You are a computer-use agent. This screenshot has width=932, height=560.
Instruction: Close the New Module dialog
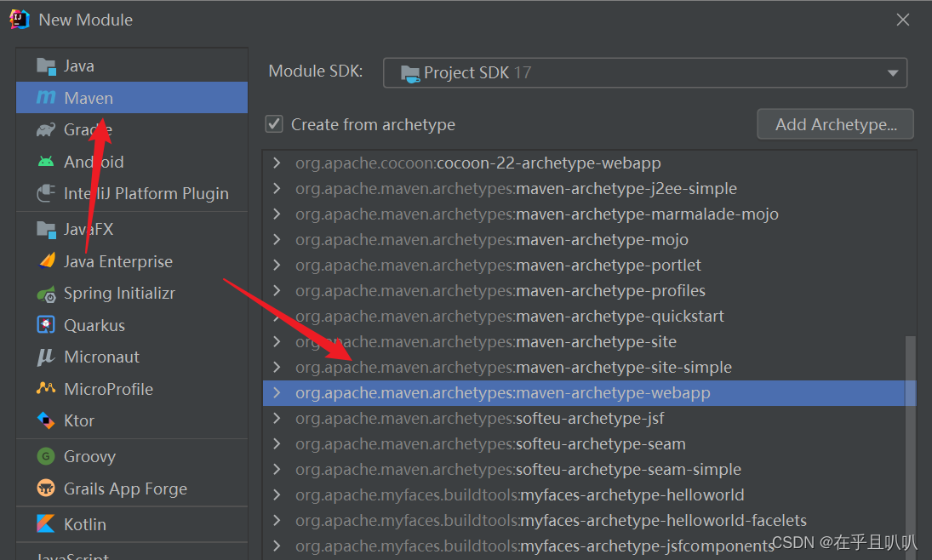903,20
